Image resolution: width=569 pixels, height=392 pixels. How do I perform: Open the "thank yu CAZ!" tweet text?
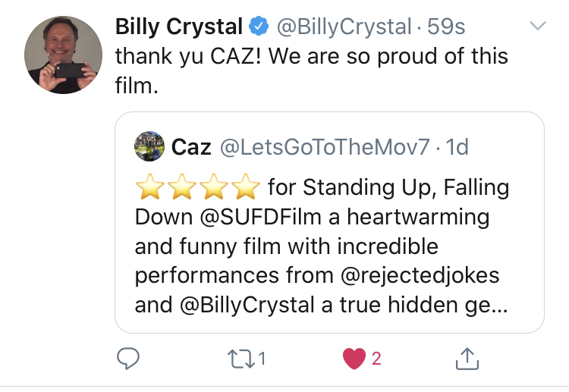coord(311,56)
